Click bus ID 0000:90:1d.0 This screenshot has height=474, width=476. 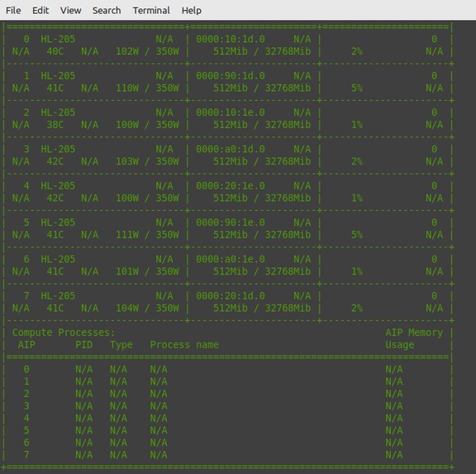[230, 76]
